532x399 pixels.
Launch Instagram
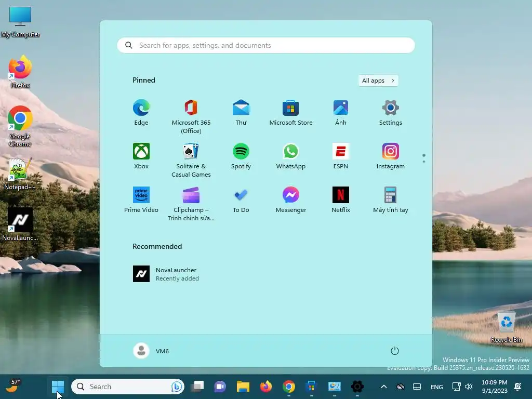pyautogui.click(x=391, y=156)
